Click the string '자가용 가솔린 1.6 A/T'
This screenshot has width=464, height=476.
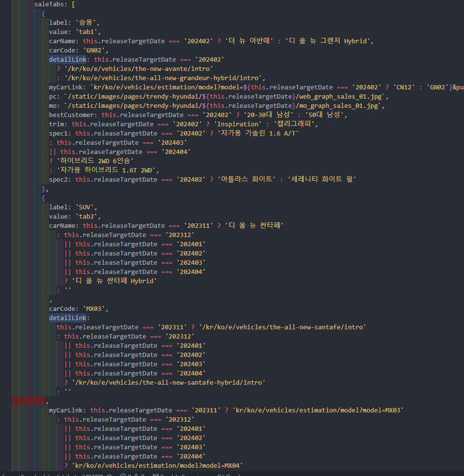(x=258, y=134)
